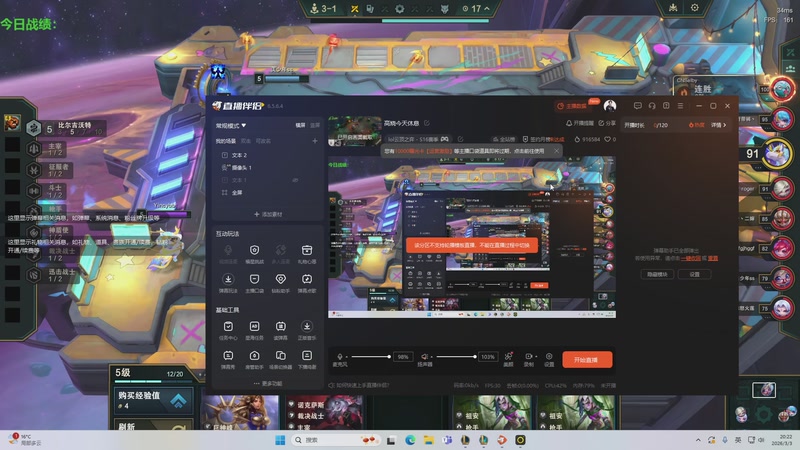Click the stream cover thumbnail image

click(355, 131)
